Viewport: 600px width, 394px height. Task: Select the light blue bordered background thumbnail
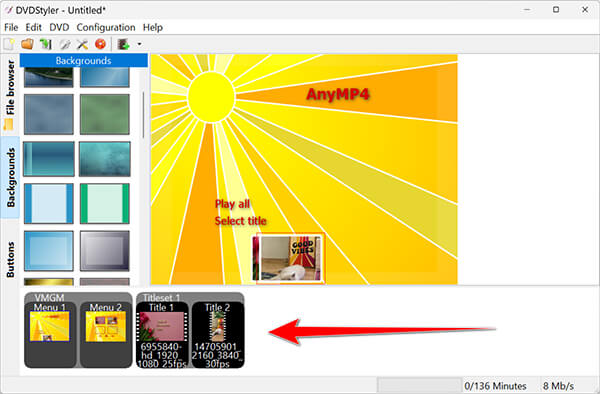pyautogui.click(x=49, y=203)
